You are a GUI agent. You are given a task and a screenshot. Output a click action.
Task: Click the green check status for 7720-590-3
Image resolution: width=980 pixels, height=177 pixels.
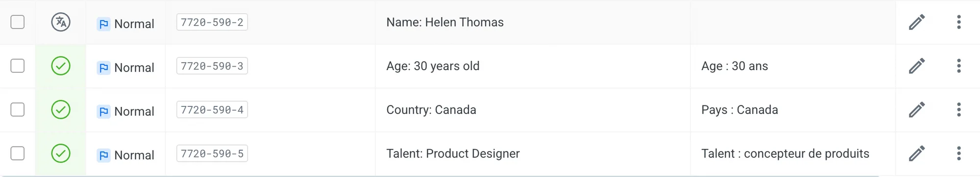pos(61,66)
